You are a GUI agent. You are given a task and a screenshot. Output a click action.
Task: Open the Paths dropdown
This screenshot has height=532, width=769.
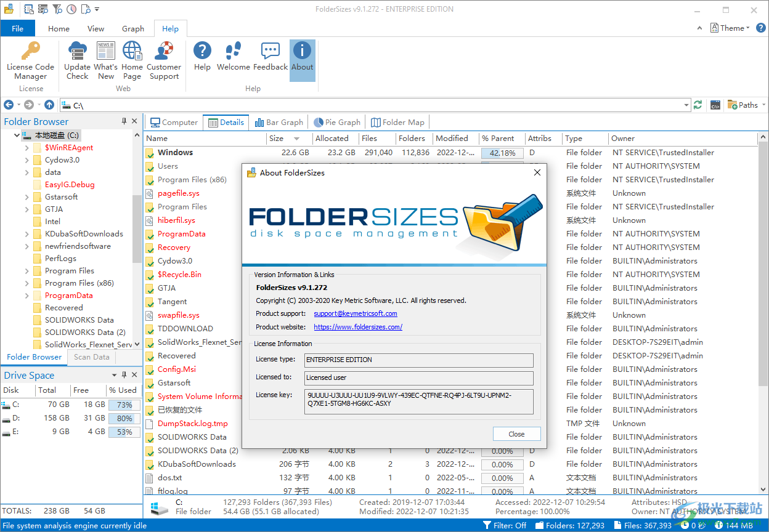pos(746,105)
